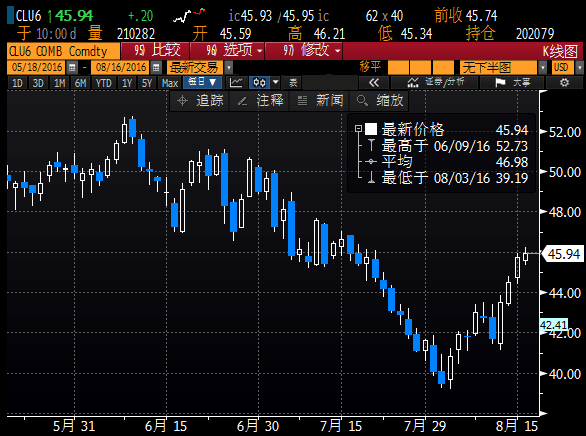This screenshot has height=436, width=586.
Task: Click the 新闻 news button
Action: pos(320,101)
